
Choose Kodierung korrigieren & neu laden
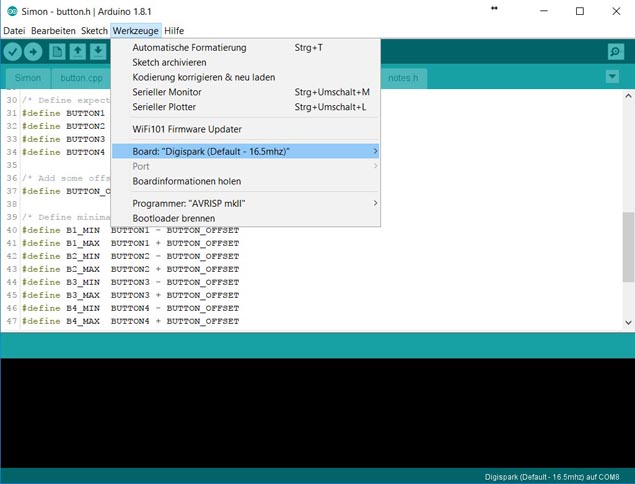click(245, 77)
